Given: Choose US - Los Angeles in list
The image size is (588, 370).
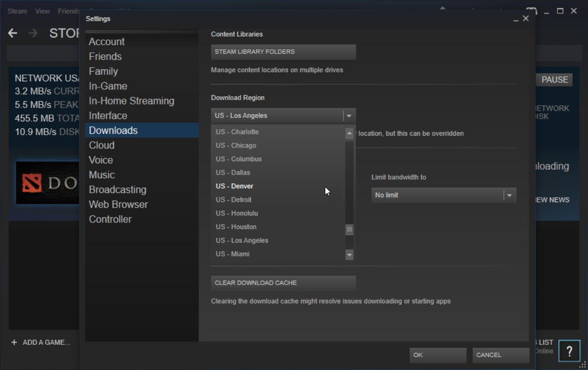Looking at the screenshot, I should (x=278, y=240).
